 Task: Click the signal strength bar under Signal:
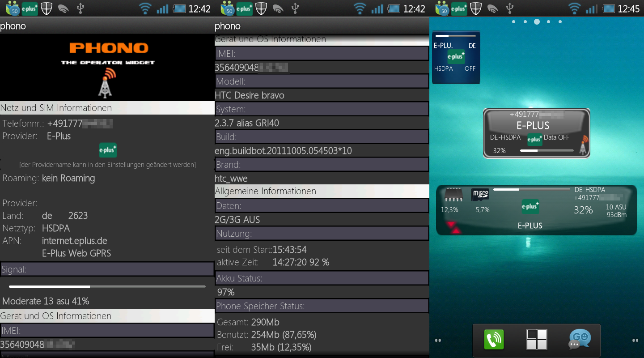click(x=107, y=286)
